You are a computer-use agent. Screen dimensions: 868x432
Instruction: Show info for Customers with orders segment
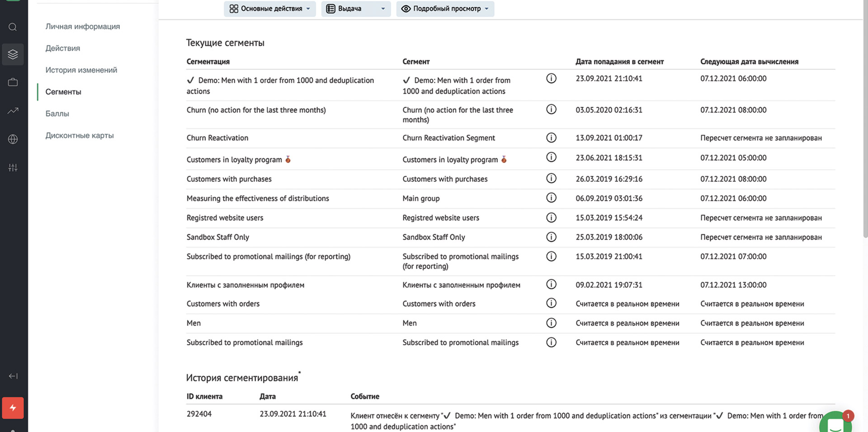pyautogui.click(x=551, y=303)
